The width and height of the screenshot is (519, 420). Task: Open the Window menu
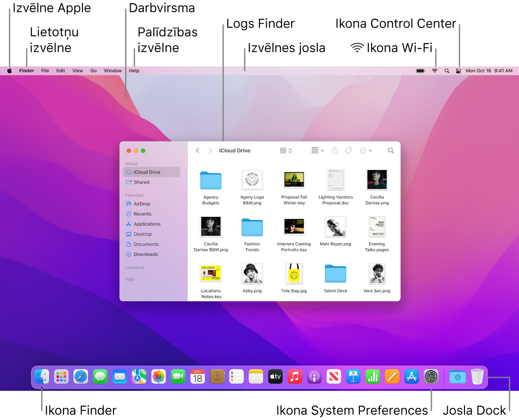(x=113, y=70)
